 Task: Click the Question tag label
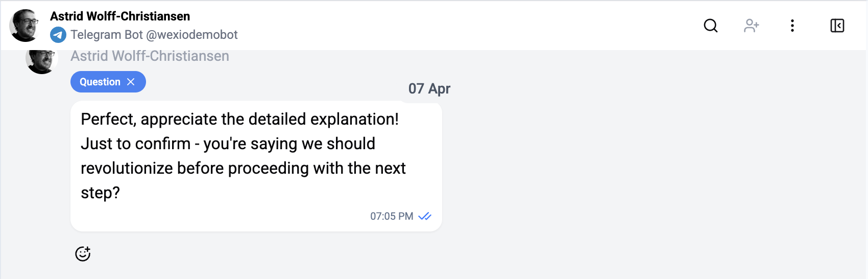(x=100, y=82)
